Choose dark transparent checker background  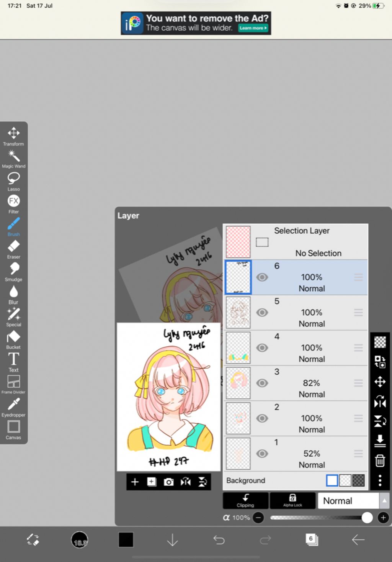(x=358, y=480)
